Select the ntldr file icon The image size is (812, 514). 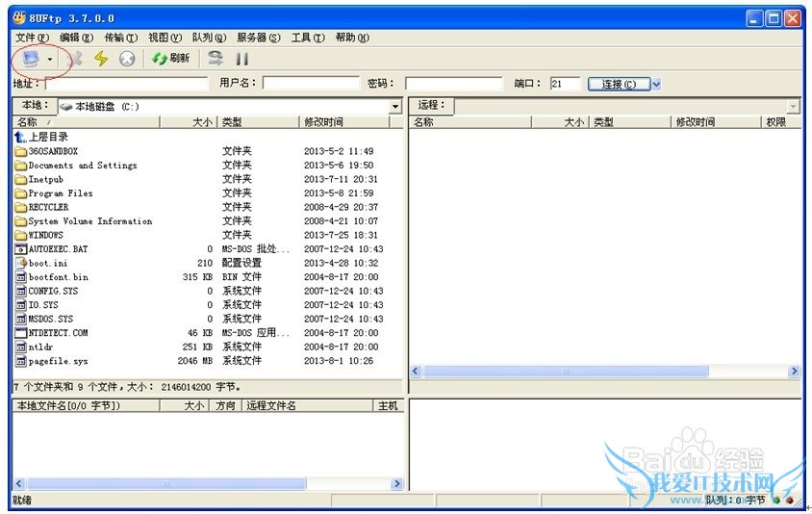[x=21, y=347]
